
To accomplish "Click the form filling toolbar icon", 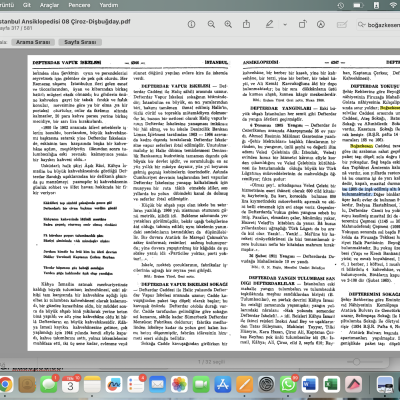I will coord(342,24).
